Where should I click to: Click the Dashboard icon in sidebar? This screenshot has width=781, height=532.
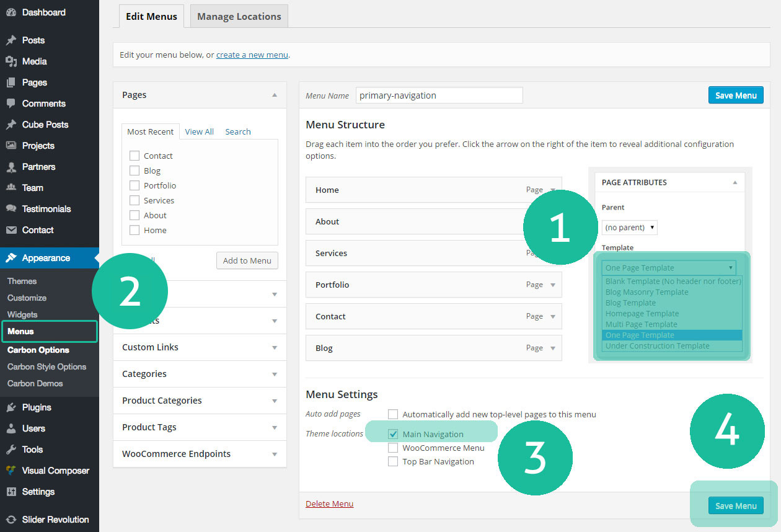tap(11, 12)
